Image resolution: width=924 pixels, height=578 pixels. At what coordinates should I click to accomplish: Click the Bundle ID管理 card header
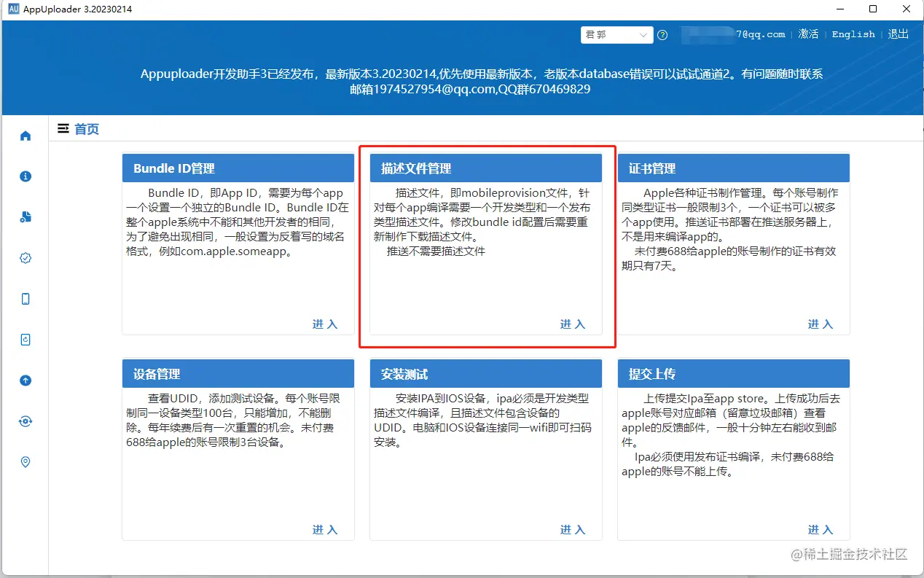point(238,168)
